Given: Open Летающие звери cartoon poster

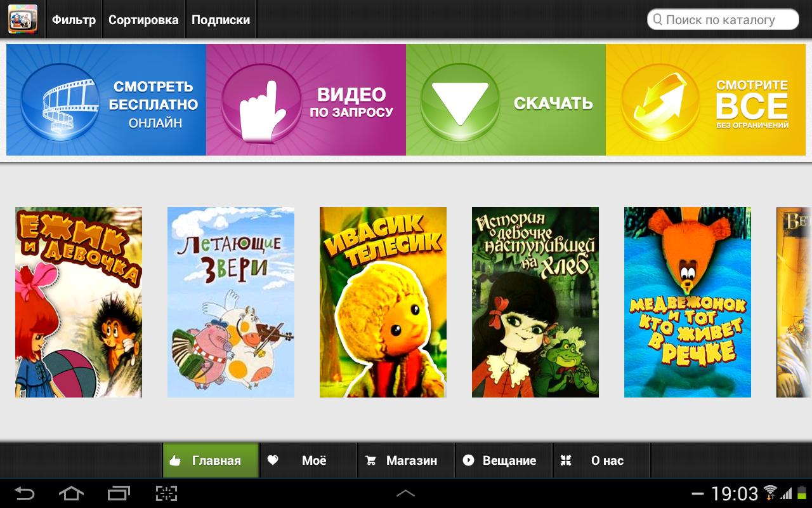Looking at the screenshot, I should [x=231, y=302].
